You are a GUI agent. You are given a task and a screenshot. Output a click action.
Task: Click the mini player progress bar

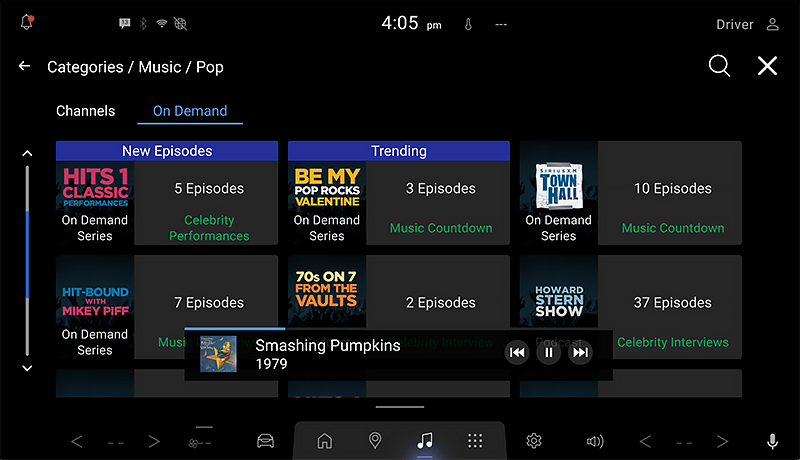(x=398, y=329)
